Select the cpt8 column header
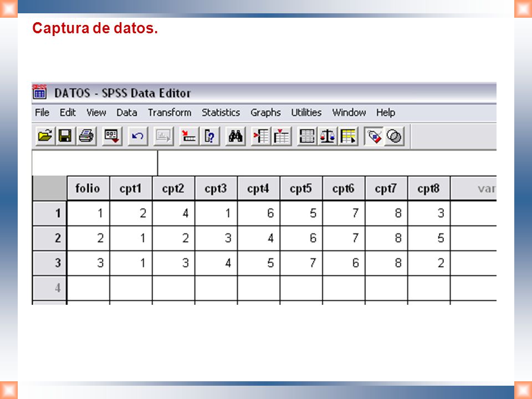Screen dimensions: 532x399 (x=429, y=188)
